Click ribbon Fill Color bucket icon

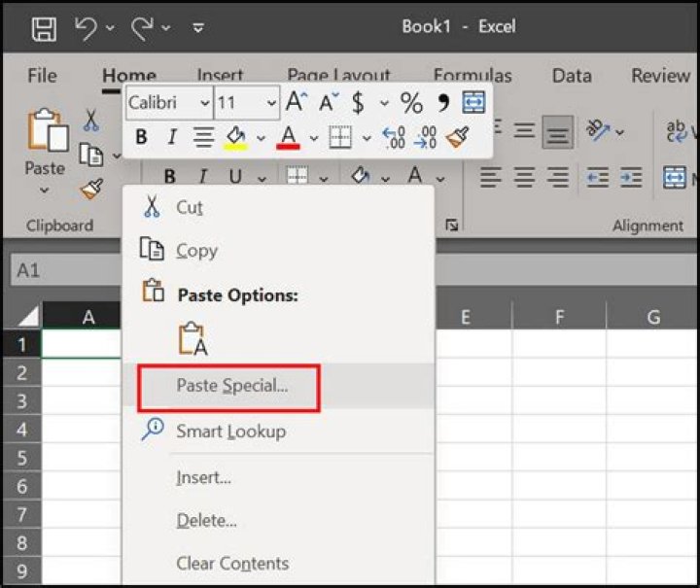(x=361, y=175)
